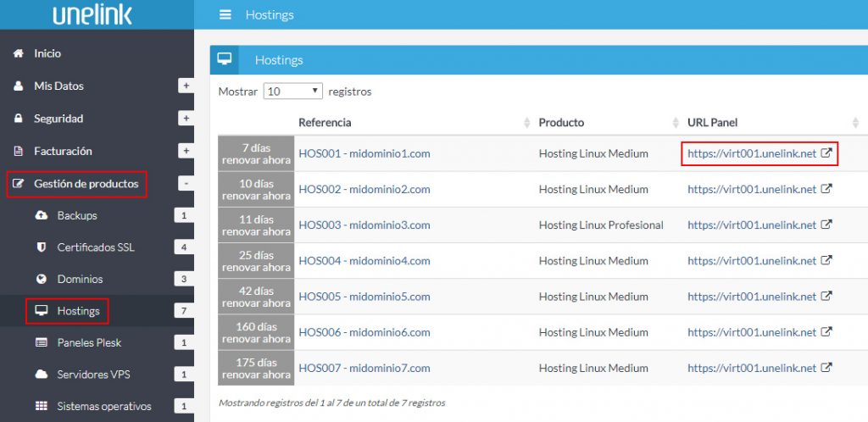Image resolution: width=868 pixels, height=422 pixels.
Task: Open HOS004 - midominio4.com reference link
Action: point(364,260)
